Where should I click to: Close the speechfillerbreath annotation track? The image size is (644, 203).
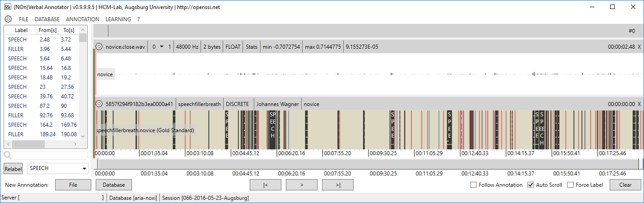(639, 104)
